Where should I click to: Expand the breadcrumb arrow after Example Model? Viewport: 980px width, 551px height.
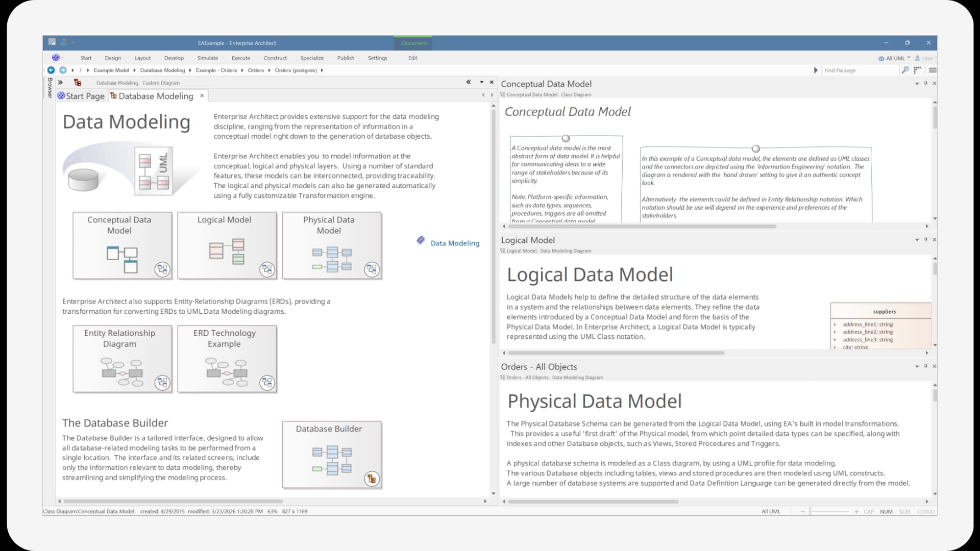134,70
